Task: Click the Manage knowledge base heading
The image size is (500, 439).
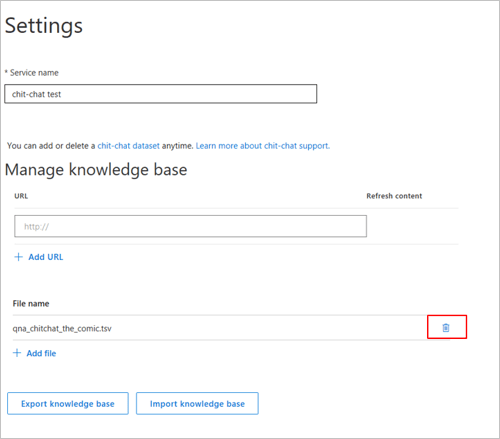Action: 96,170
